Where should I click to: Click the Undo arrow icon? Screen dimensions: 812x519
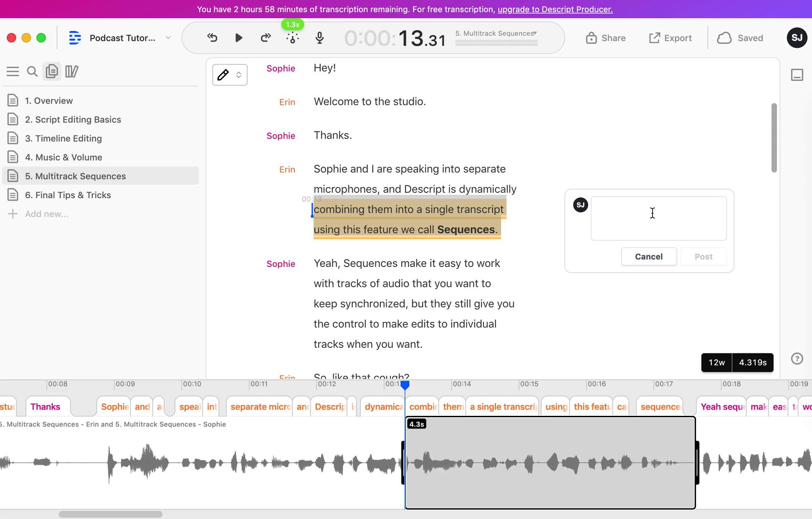[212, 38]
